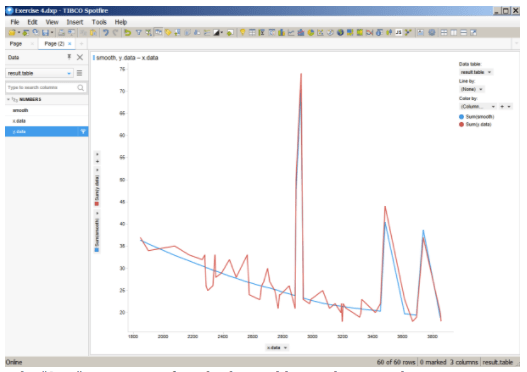The width and height of the screenshot is (527, 372).
Task: Click the line chart visualization icon
Action: click(291, 33)
